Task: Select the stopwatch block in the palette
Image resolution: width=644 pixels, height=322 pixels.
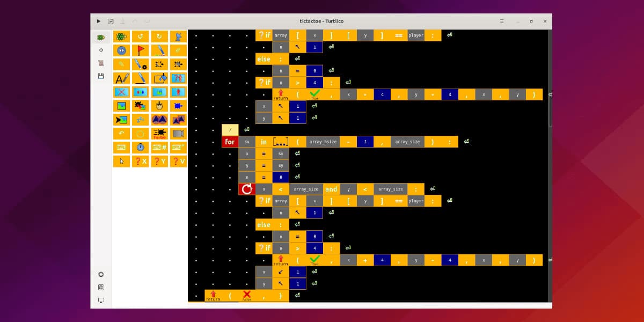Action: coord(141,147)
